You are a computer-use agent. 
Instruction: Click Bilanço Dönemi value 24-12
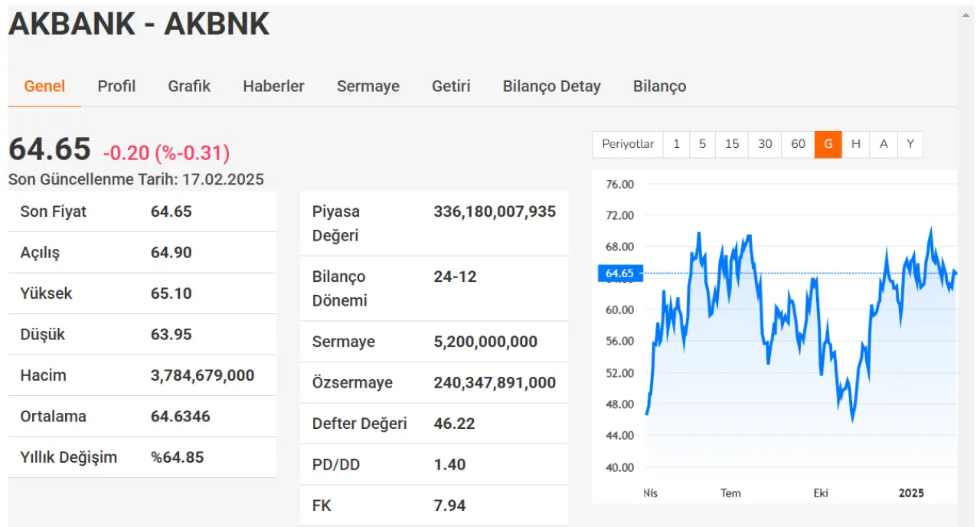coord(455,277)
